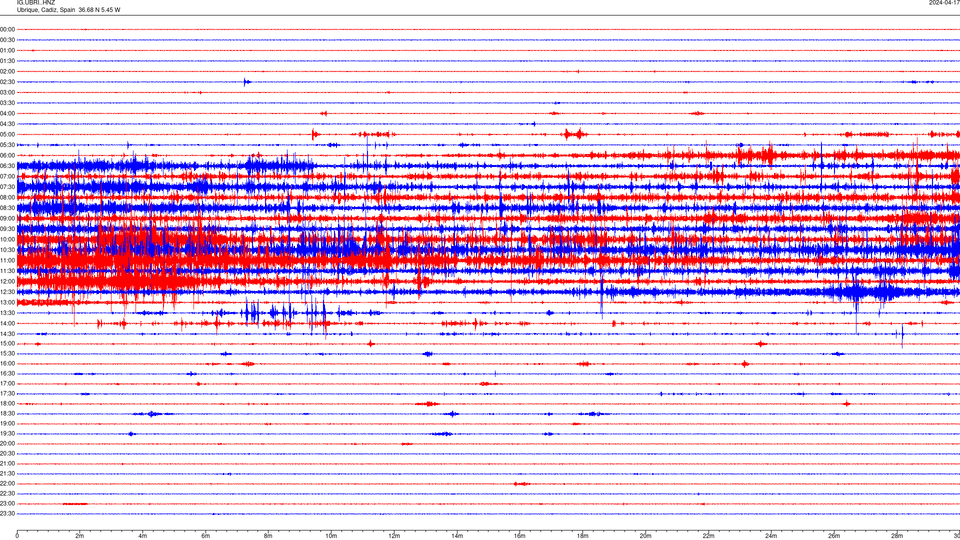Click the location text 'Ubrique, Cadiz, Spain'
This screenshot has width=960, height=540.
[x=46, y=10]
